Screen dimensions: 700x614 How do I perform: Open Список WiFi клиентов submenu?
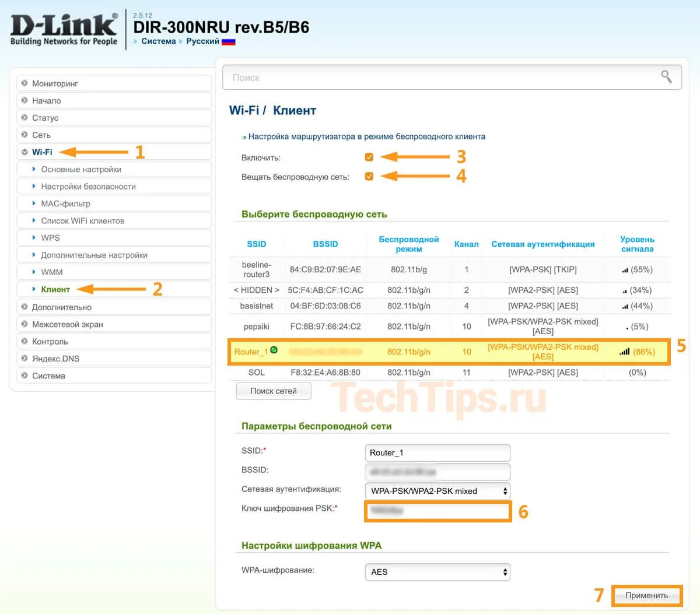tap(114, 220)
